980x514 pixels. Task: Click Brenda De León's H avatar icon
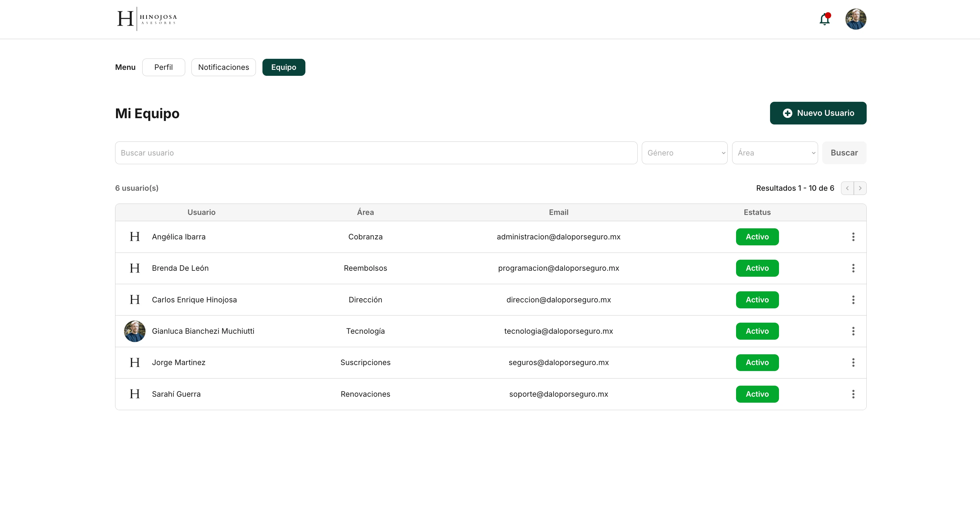coord(135,268)
